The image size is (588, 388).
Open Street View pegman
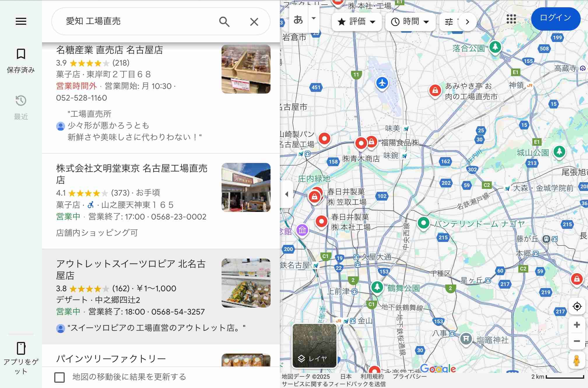click(x=576, y=360)
